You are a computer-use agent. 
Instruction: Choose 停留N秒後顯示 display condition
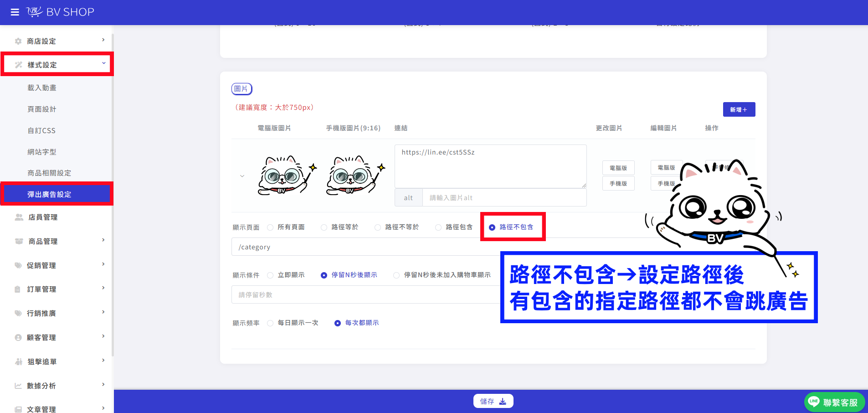[324, 275]
